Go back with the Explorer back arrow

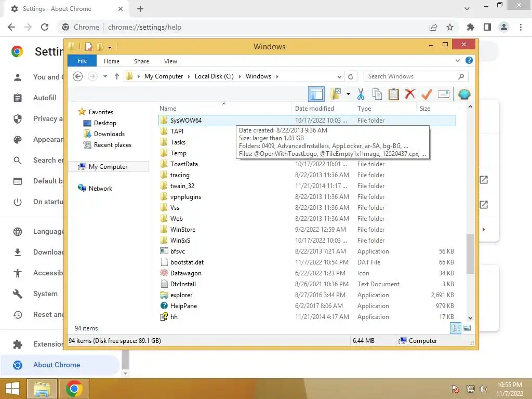(x=78, y=76)
